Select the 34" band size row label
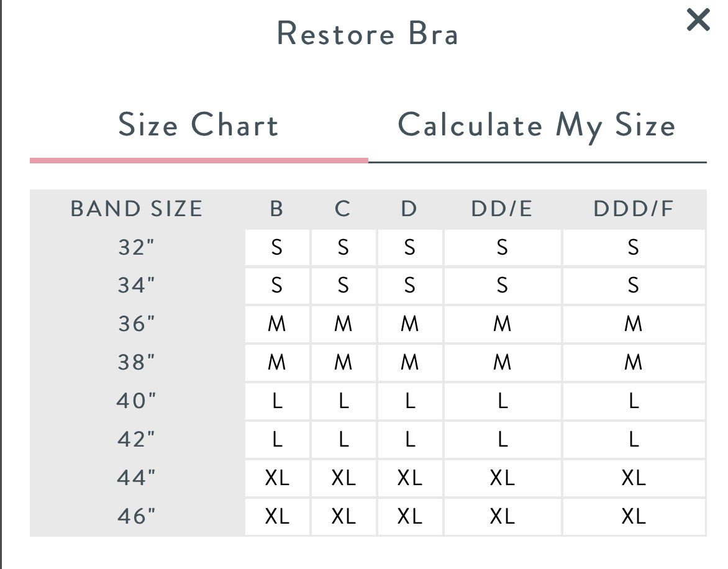 [x=137, y=286]
